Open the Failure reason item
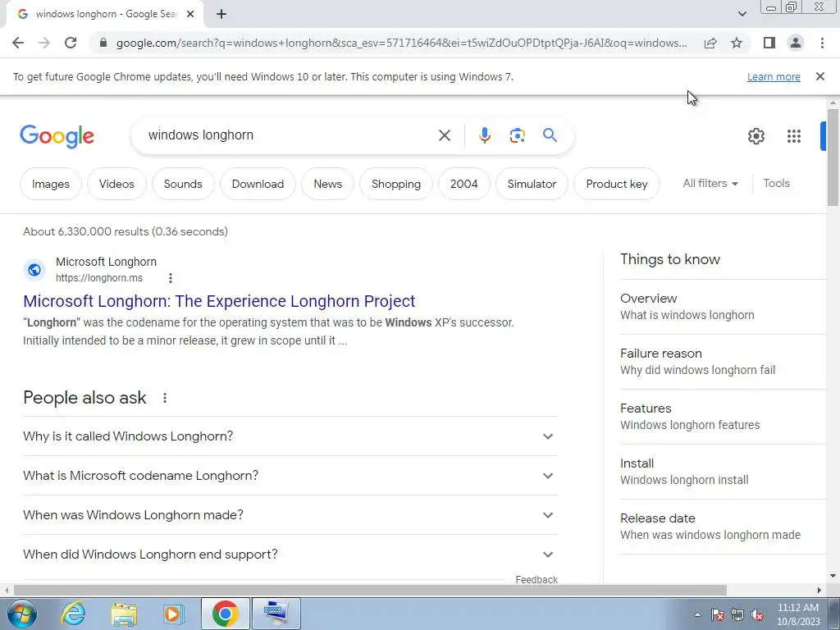 (x=724, y=362)
